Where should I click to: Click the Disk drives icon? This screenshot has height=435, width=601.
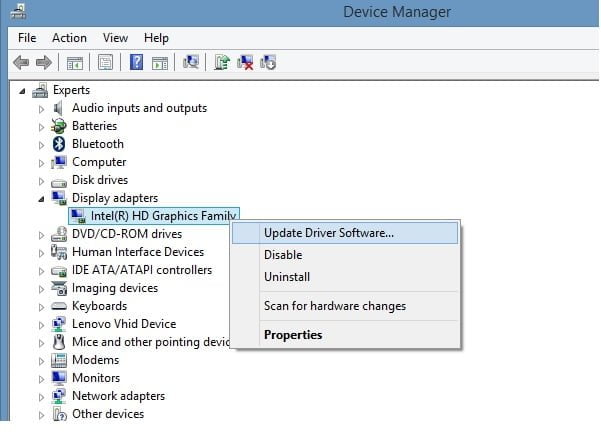pos(59,182)
